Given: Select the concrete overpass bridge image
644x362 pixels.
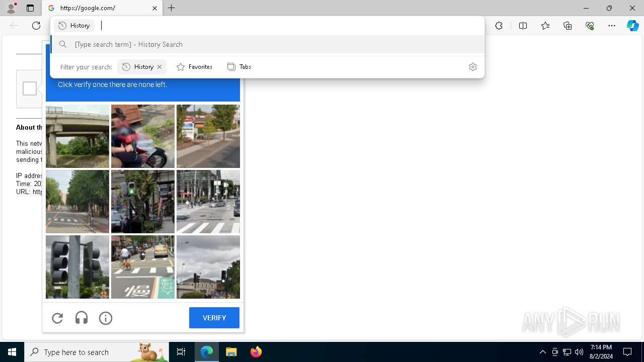Looking at the screenshot, I should [77, 136].
